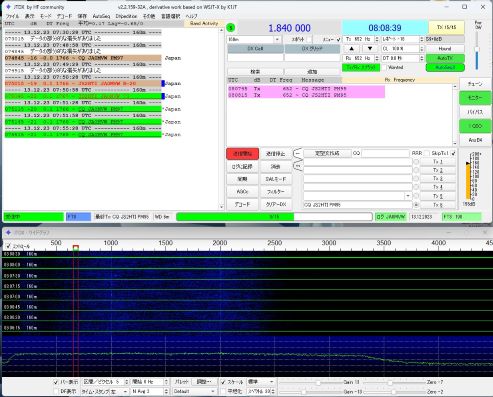493x397 pixels.
Task: Open the ファイル menu
Action: pyautogui.click(x=12, y=16)
